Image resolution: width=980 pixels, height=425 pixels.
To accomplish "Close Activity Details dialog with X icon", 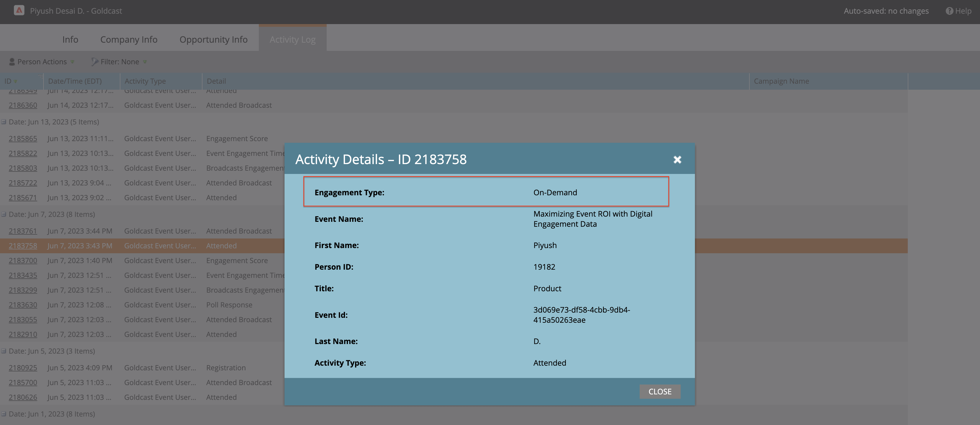I will point(677,160).
